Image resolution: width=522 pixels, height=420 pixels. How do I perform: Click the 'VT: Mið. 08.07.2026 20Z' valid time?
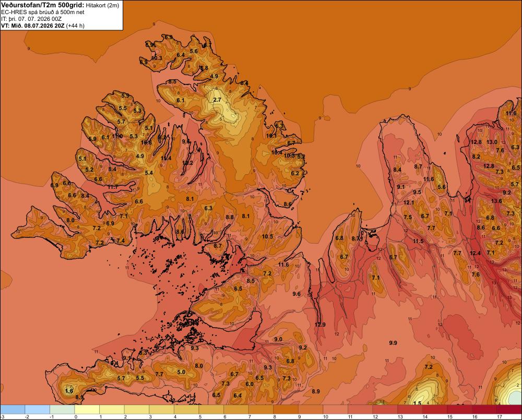tap(32, 26)
